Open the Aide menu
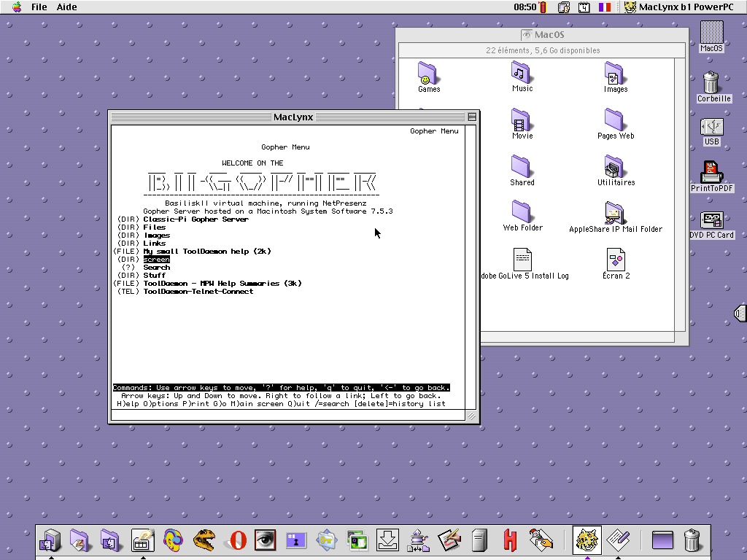Viewport: 747px width, 560px height. click(66, 7)
